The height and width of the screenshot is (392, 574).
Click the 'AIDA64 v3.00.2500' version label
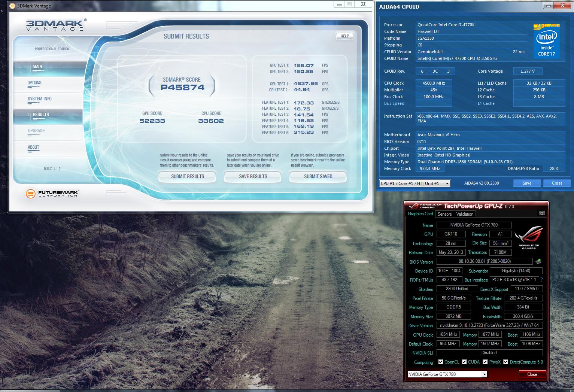tap(481, 183)
